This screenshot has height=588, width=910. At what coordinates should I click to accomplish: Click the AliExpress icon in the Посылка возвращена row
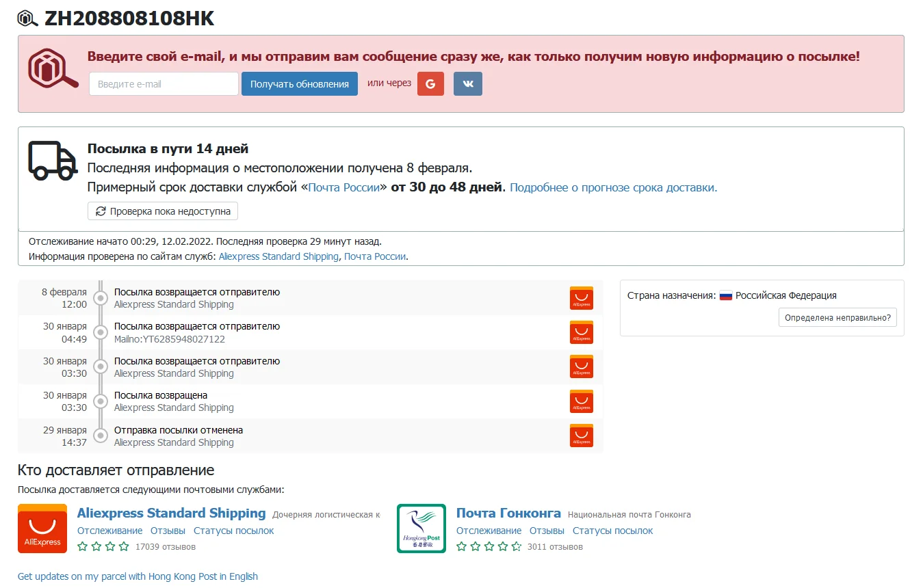click(582, 401)
